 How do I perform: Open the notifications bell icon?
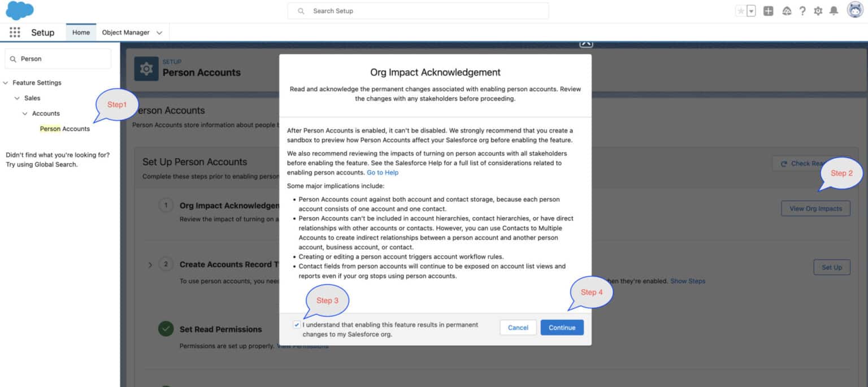pyautogui.click(x=834, y=10)
